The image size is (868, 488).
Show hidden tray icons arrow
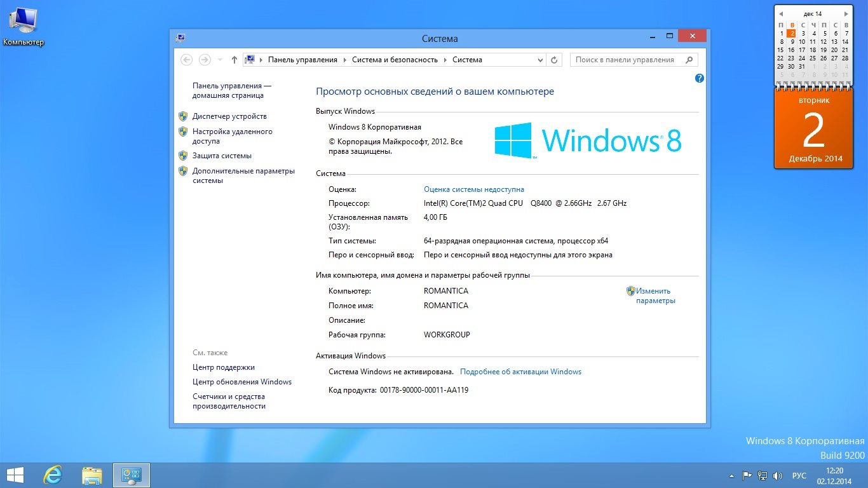click(x=731, y=475)
